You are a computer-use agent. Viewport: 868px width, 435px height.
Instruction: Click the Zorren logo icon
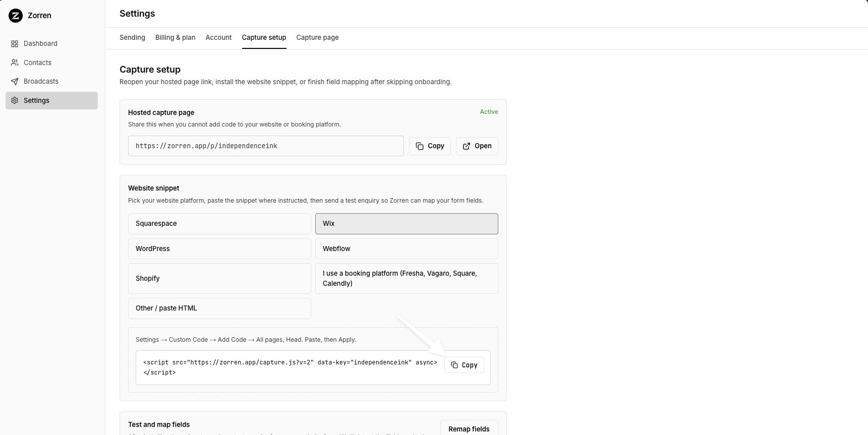point(16,16)
